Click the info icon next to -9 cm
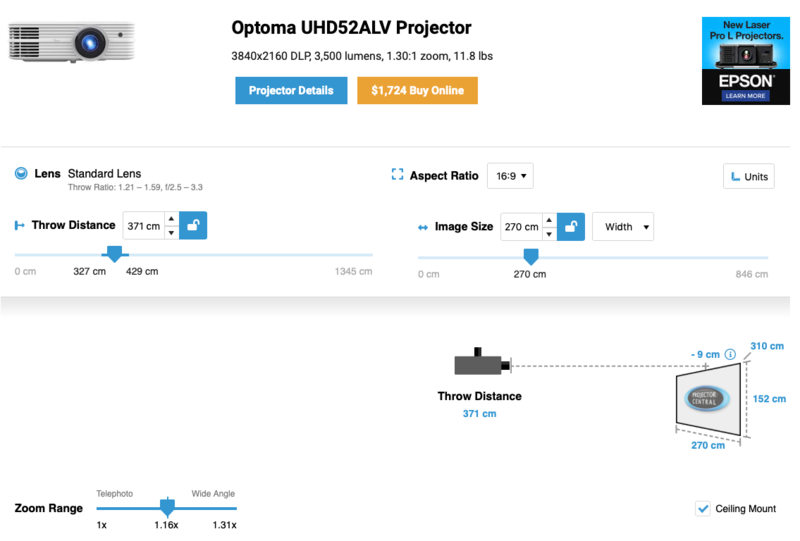Image resolution: width=800 pixels, height=541 pixels. tap(730, 354)
